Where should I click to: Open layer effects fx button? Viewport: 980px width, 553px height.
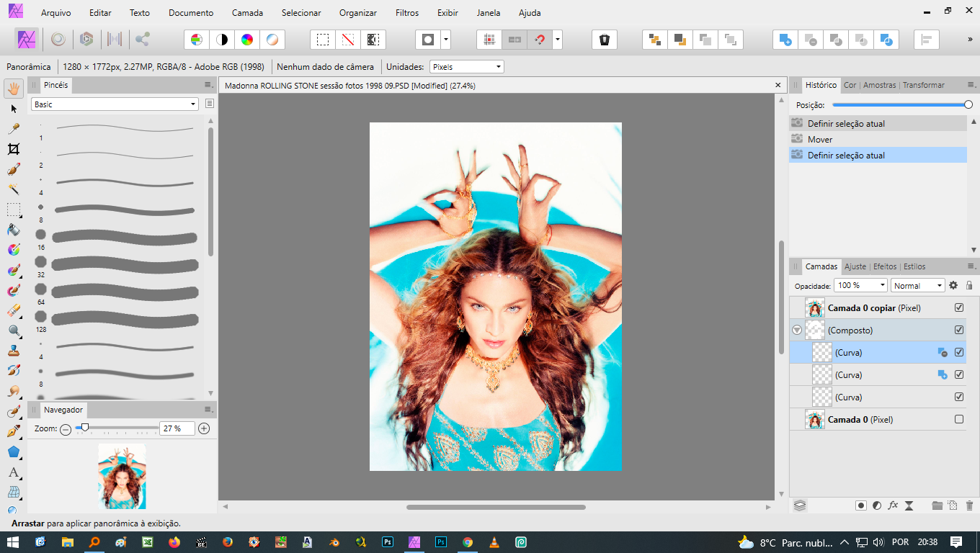(893, 505)
